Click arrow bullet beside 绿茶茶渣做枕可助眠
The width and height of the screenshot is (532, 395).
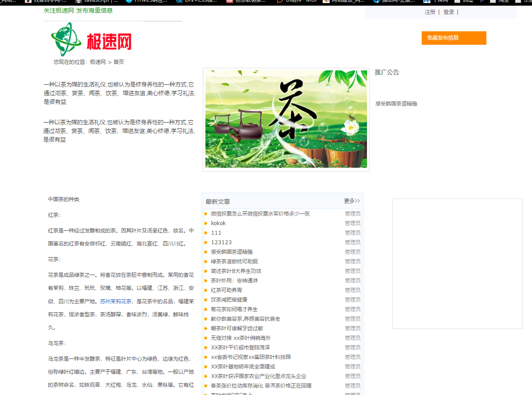206,262
